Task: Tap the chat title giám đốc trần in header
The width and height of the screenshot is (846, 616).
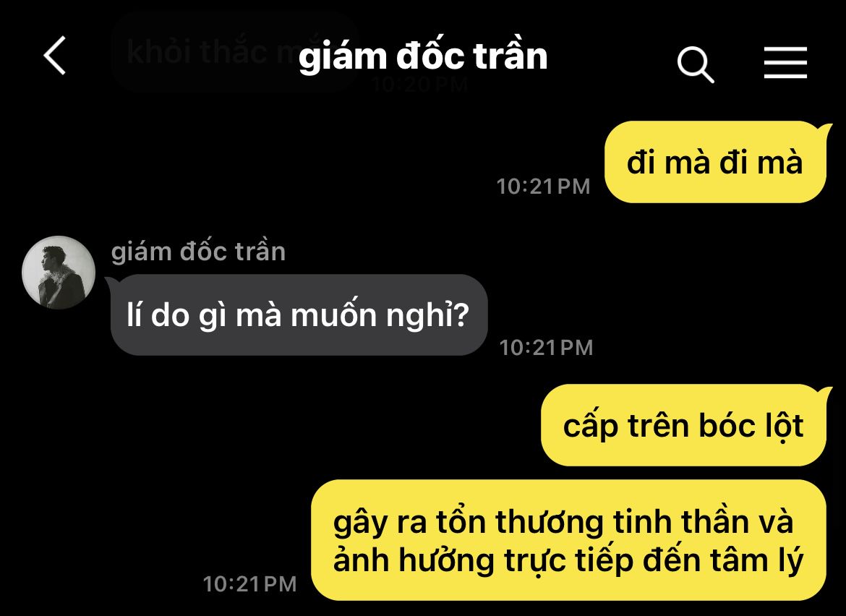Action: click(x=423, y=56)
